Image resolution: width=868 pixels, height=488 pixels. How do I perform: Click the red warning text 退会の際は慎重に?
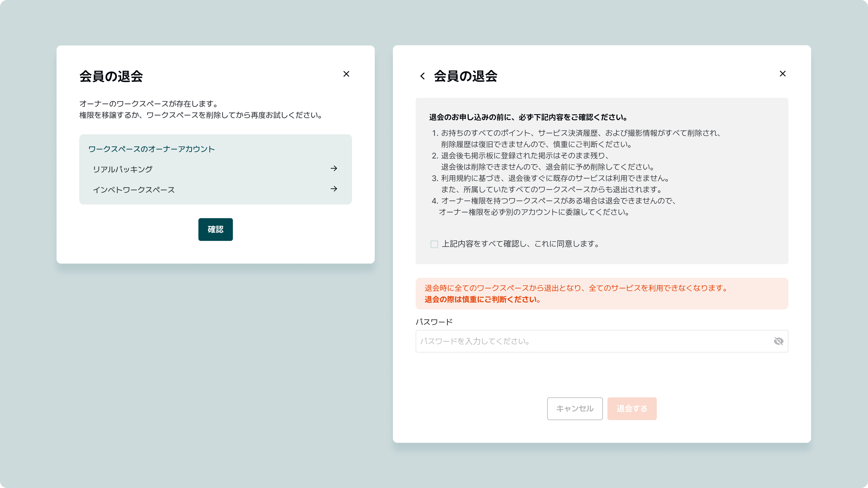[x=483, y=299]
